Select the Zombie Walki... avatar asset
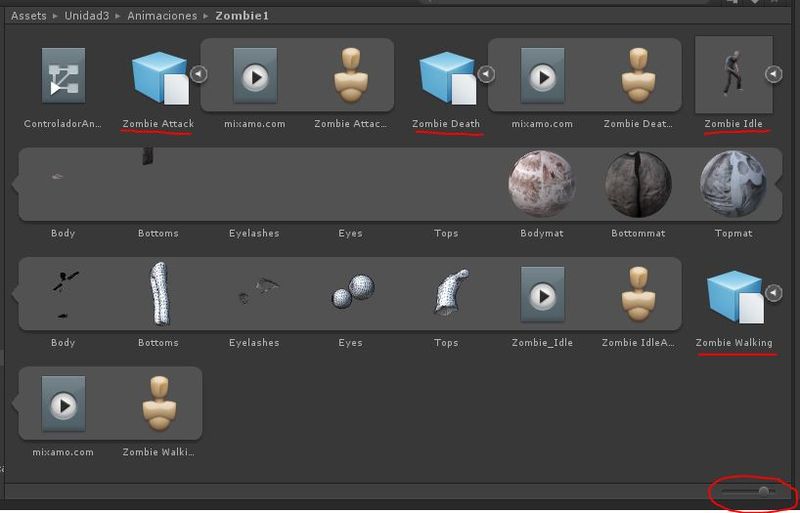 (159, 404)
